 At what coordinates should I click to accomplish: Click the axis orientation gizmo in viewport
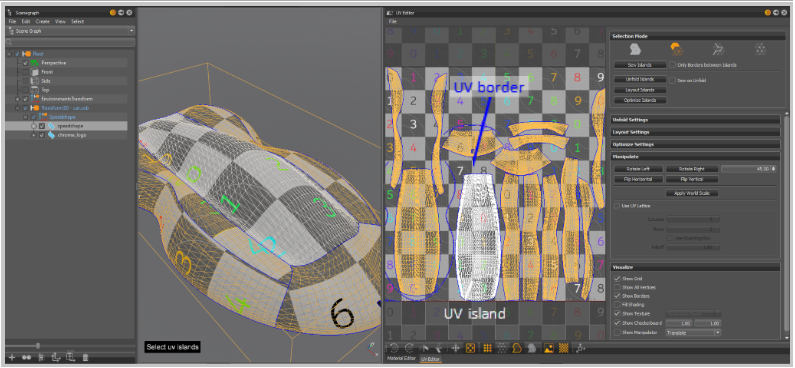coord(373,348)
